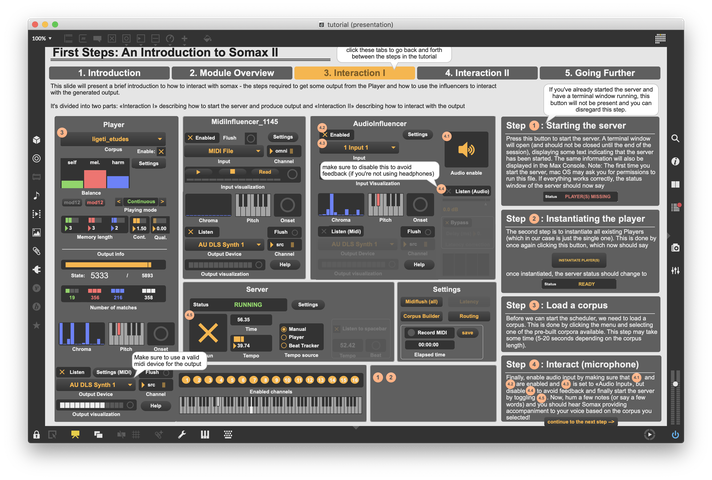The image size is (712, 480).
Task: Open the Snapshots camera icon
Action: (675, 247)
